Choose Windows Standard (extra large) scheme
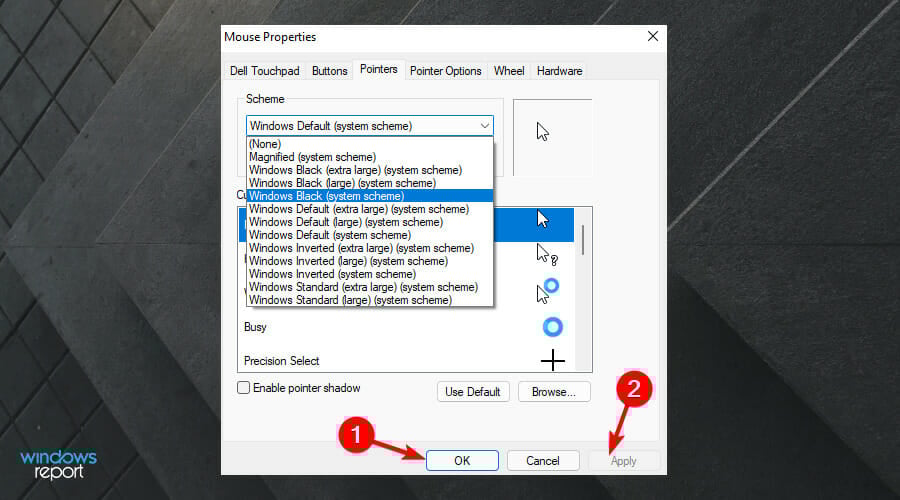900x500 pixels. [x=370, y=287]
